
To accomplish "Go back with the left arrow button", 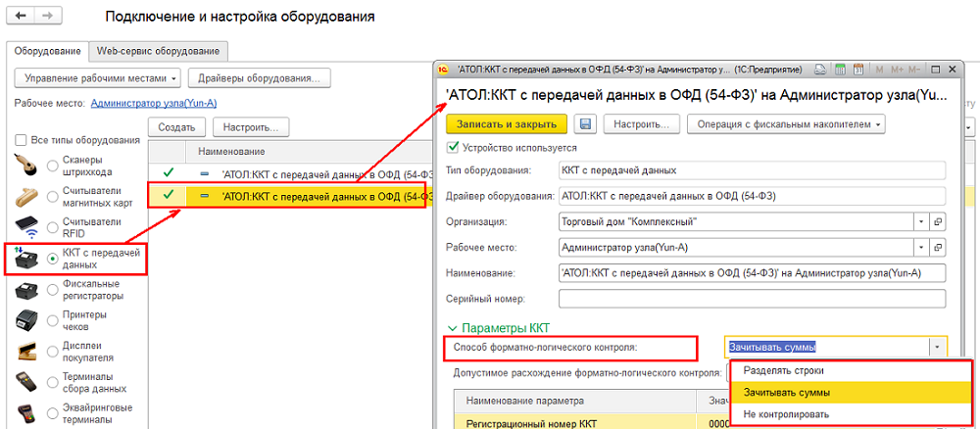I will click(19, 17).
